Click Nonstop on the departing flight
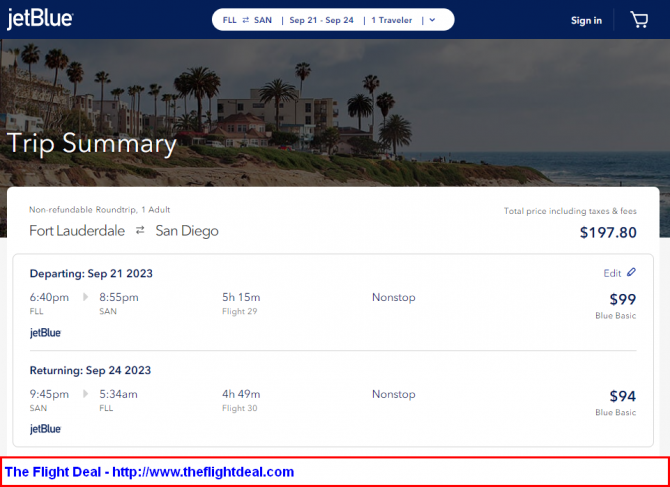The image size is (670, 487). (394, 297)
